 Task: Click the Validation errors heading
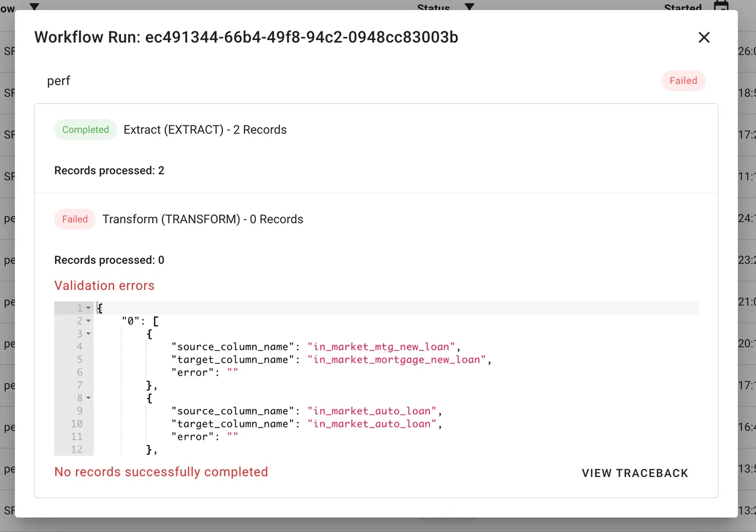[x=105, y=286]
